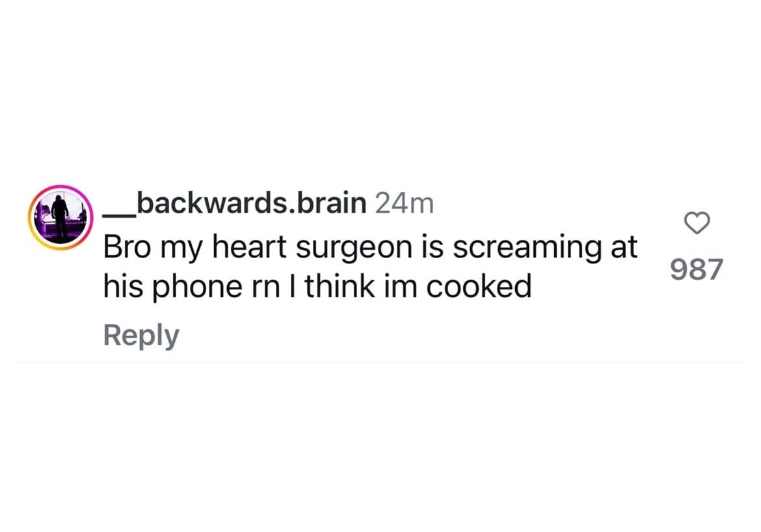Image resolution: width=761 pixels, height=532 pixels.
Task: Open the __backwards.brain username profile
Action: [235, 203]
